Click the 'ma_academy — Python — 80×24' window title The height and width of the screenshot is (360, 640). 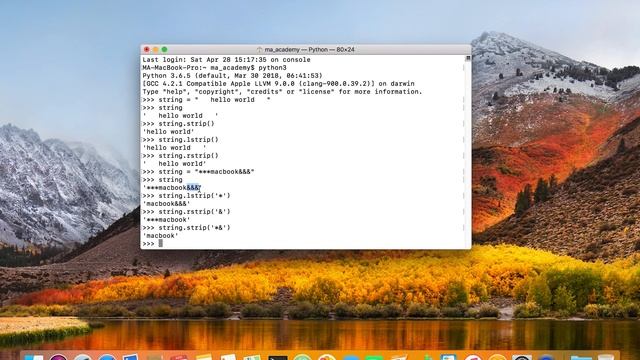coord(309,49)
